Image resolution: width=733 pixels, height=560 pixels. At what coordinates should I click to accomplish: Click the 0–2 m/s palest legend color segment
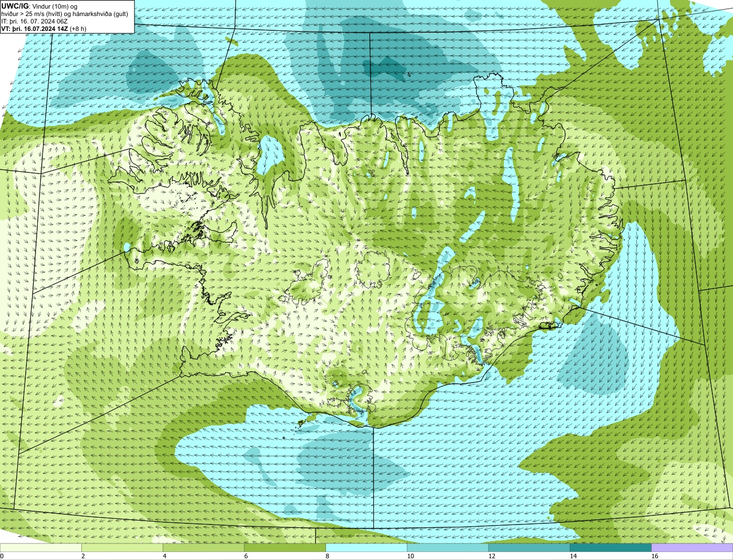(41, 548)
